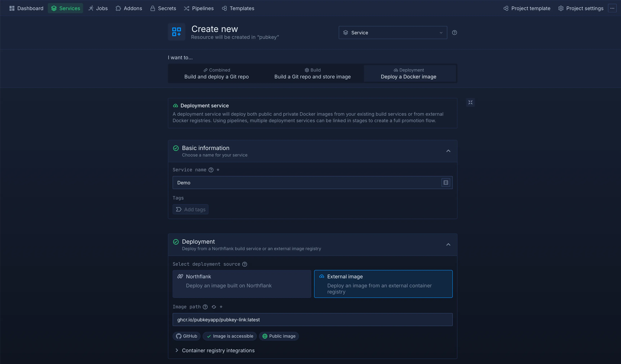Select Northflank as deployment source
This screenshot has height=364, width=621.
tap(242, 284)
